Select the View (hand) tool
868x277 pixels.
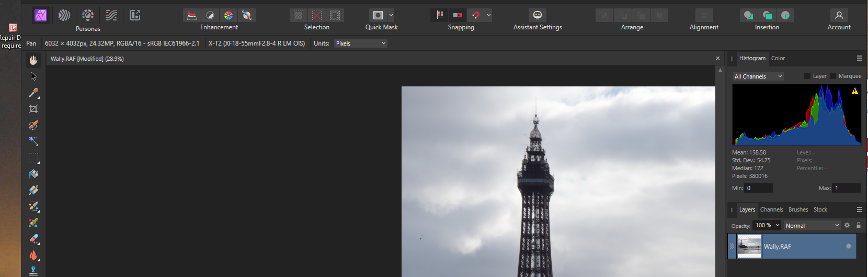pos(33,60)
